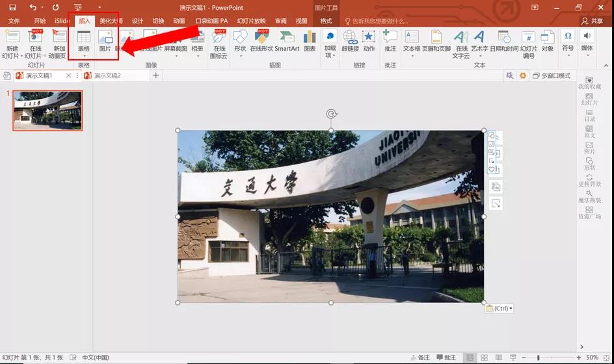Close the 演示文稿1 document tab
The height and width of the screenshot is (364, 614).
click(68, 75)
